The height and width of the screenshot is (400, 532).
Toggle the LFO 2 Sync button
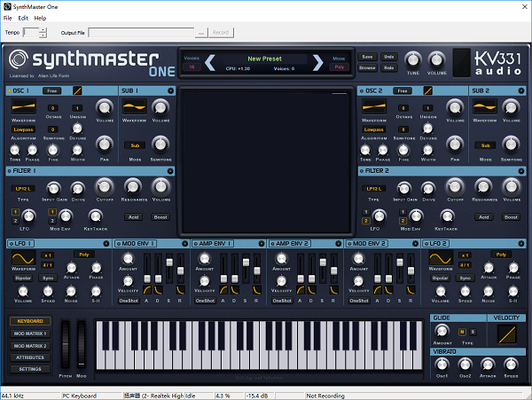click(x=465, y=278)
